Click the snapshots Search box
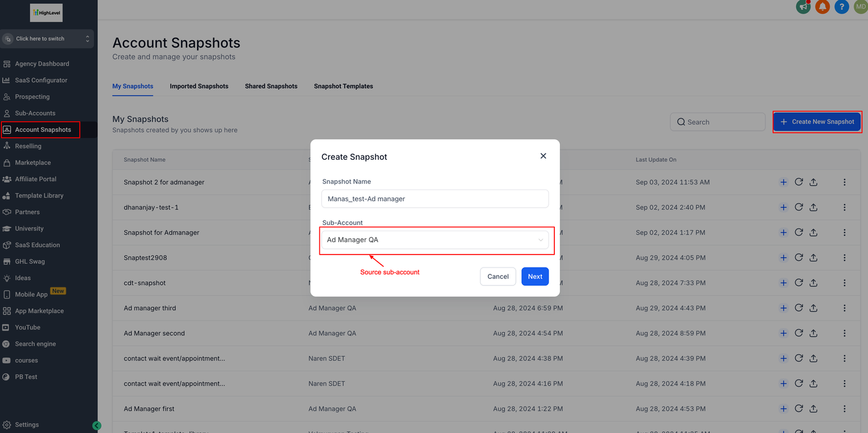Viewport: 868px width, 433px height. (x=718, y=122)
